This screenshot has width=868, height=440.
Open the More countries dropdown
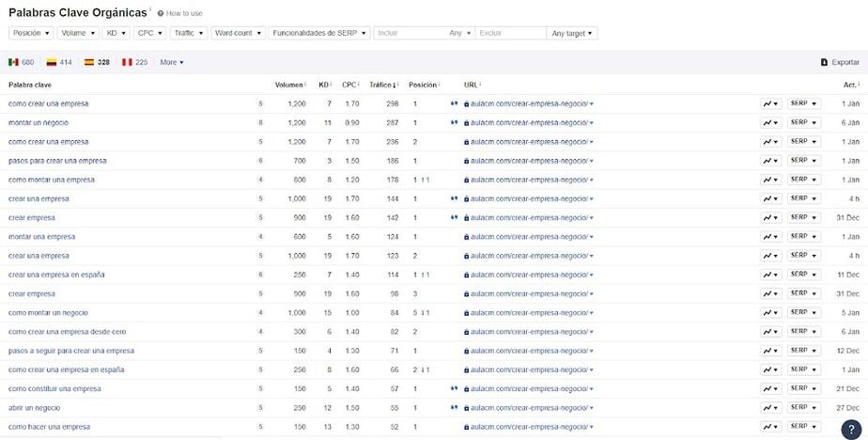click(x=172, y=63)
